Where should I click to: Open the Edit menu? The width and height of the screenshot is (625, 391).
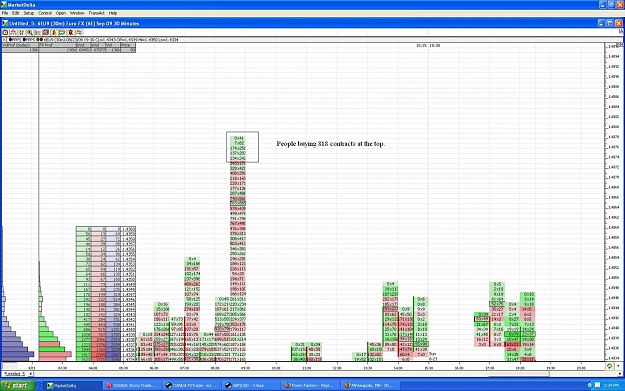15,13
